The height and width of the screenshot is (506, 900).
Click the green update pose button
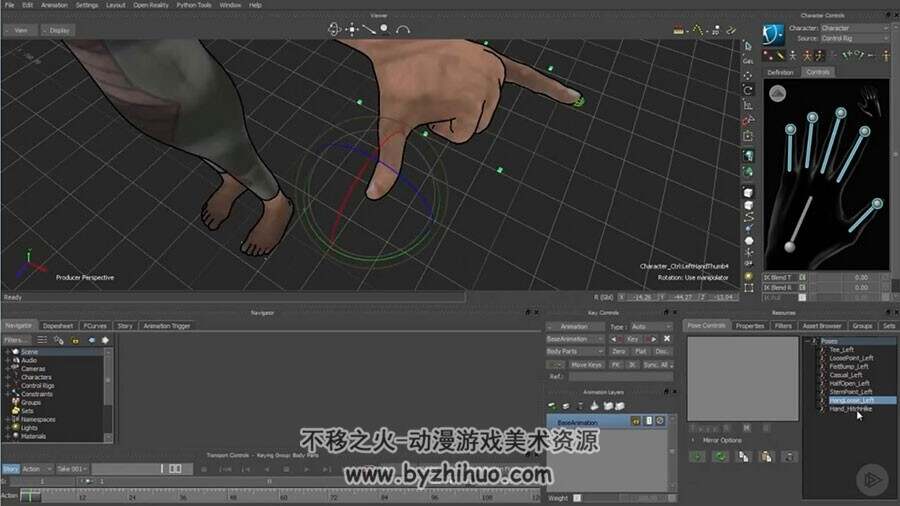[720, 457]
